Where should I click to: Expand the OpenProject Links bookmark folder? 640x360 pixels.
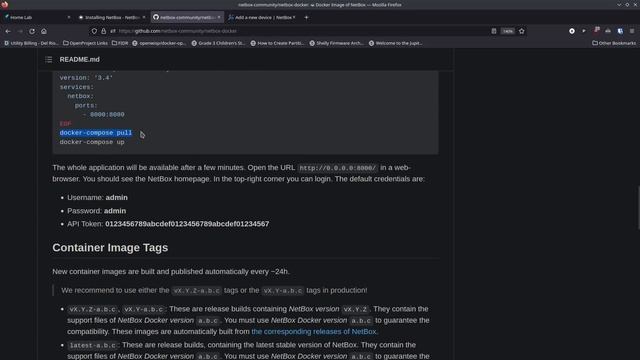click(85, 43)
